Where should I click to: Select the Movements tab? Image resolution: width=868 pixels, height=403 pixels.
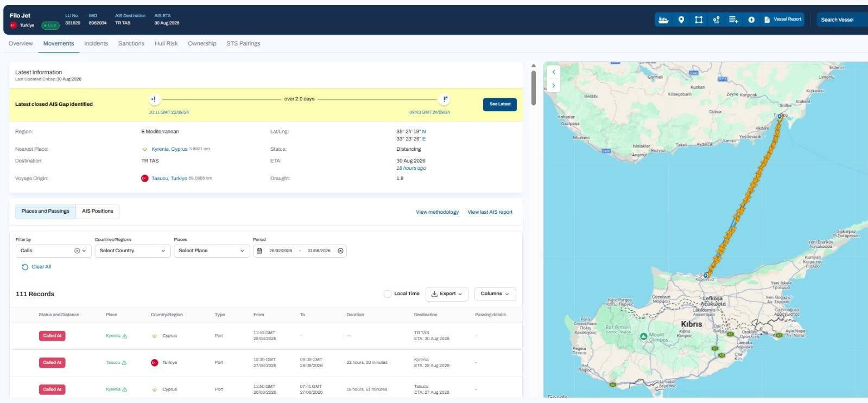pyautogui.click(x=59, y=43)
